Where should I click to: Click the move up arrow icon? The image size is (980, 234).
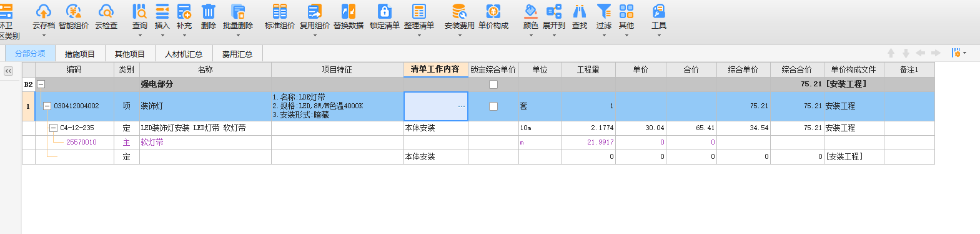point(891,53)
